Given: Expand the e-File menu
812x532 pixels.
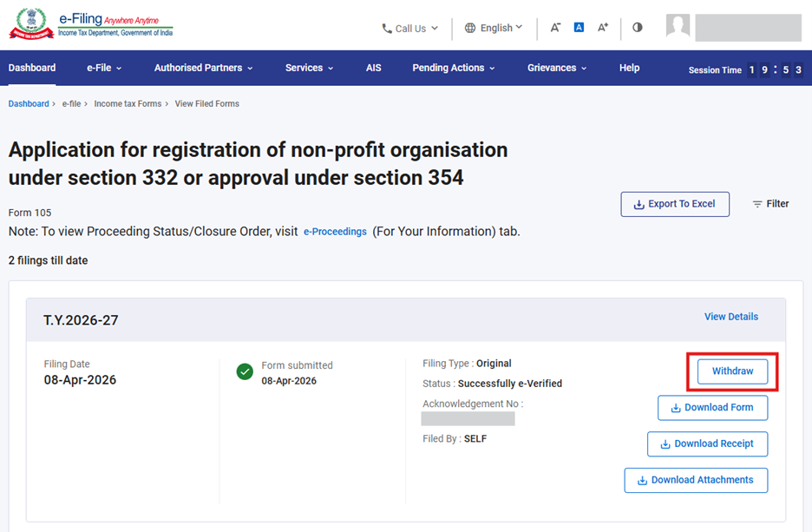Looking at the screenshot, I should pyautogui.click(x=104, y=68).
